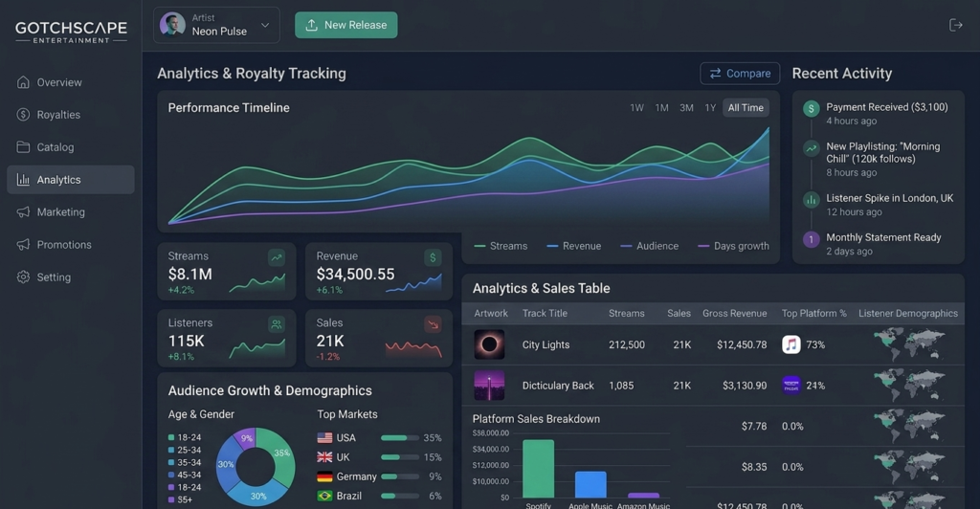Toggle the Revenue legend series

click(x=574, y=246)
